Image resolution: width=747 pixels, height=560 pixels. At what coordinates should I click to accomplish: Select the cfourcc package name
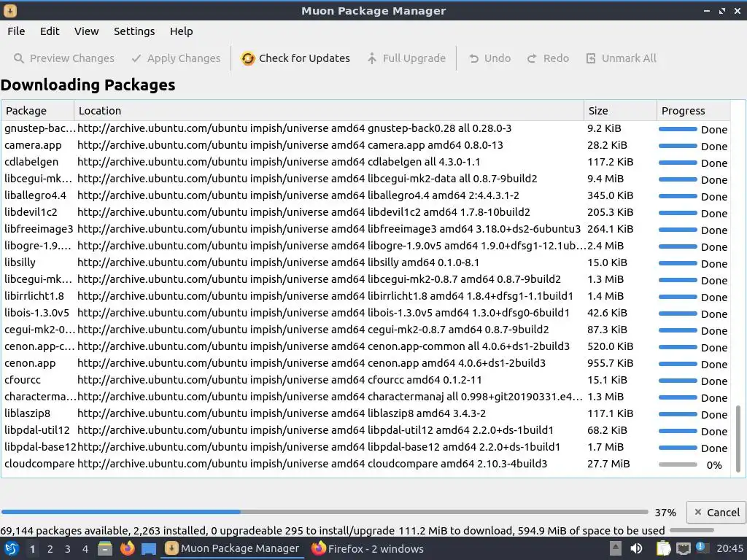(x=23, y=380)
